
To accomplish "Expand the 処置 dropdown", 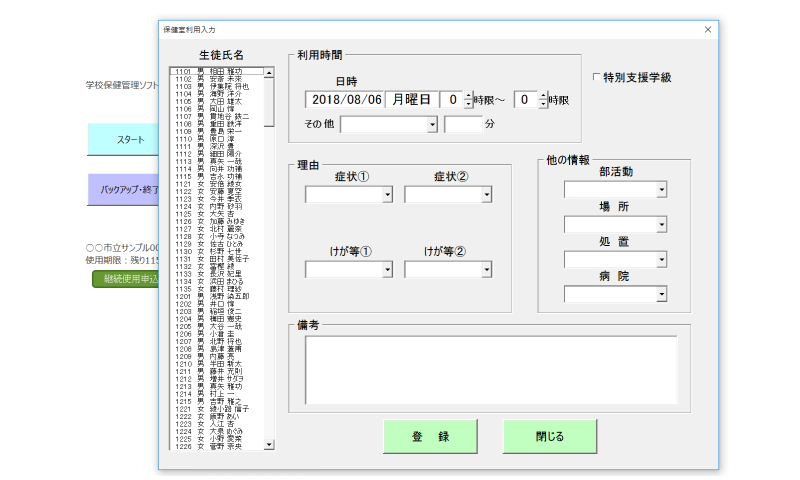I will (661, 260).
